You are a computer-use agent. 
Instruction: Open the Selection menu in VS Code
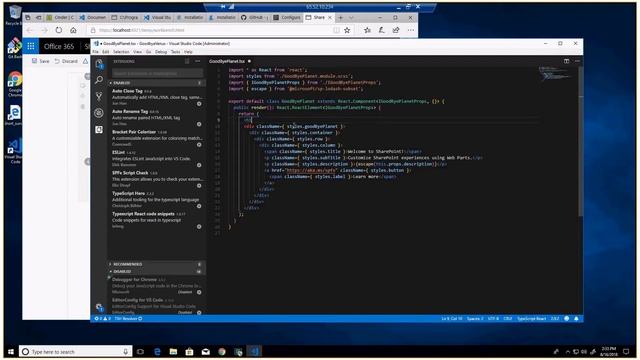click(x=121, y=52)
